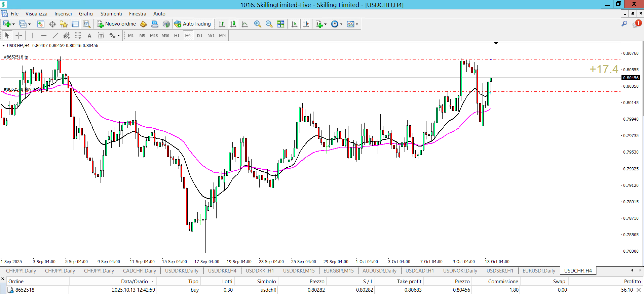Click the chart shift triangle marker
644x294 pixels.
click(x=496, y=43)
